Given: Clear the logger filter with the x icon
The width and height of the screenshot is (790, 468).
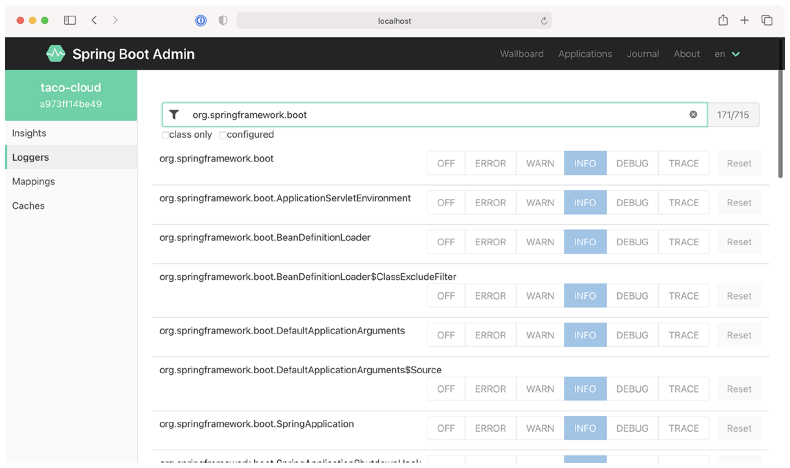Looking at the screenshot, I should 693,115.
